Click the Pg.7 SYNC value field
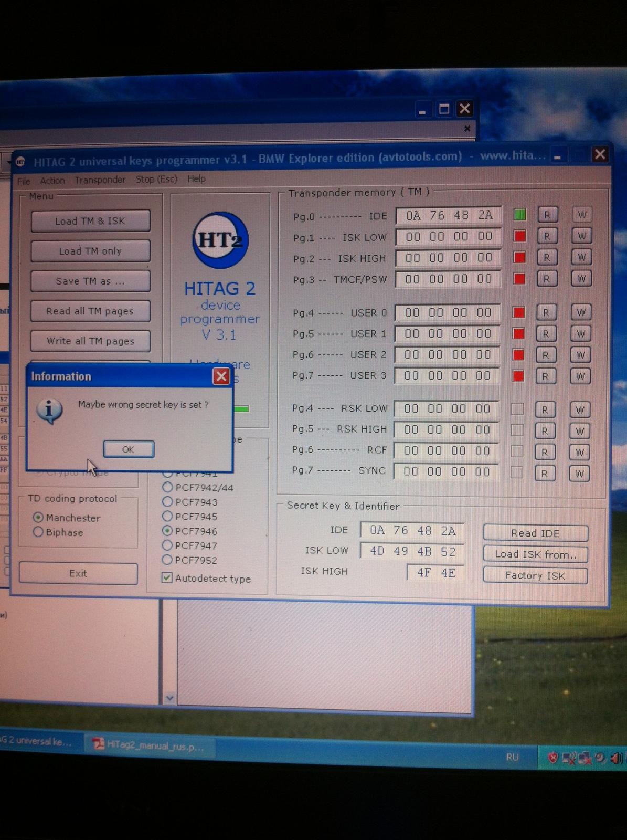This screenshot has height=840, width=627. click(446, 471)
